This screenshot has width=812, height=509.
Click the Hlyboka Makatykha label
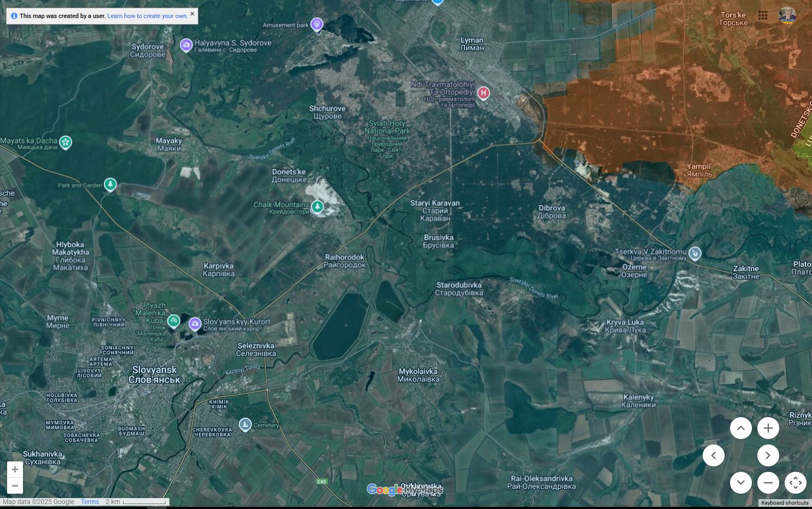coord(70,256)
